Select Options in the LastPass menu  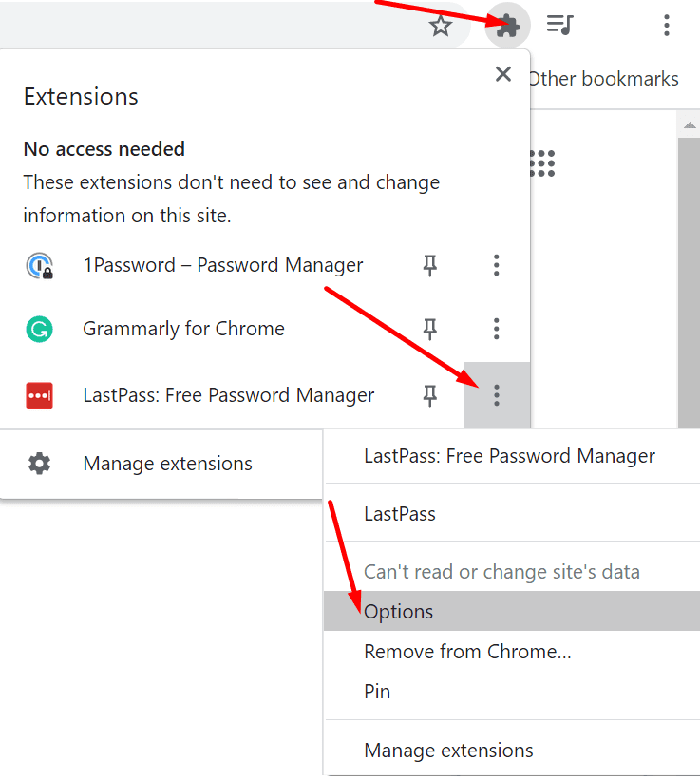(398, 611)
